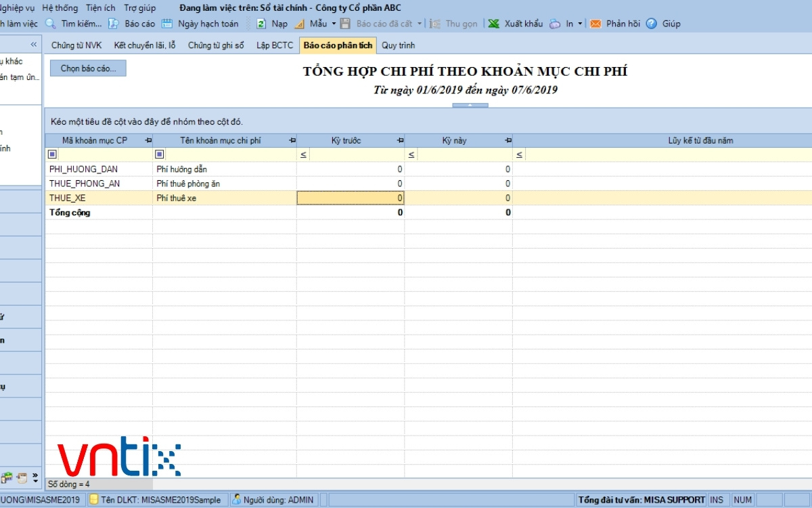Screen dimensions: 812x508
Task: Collapse the left navigation panel
Action: point(34,45)
